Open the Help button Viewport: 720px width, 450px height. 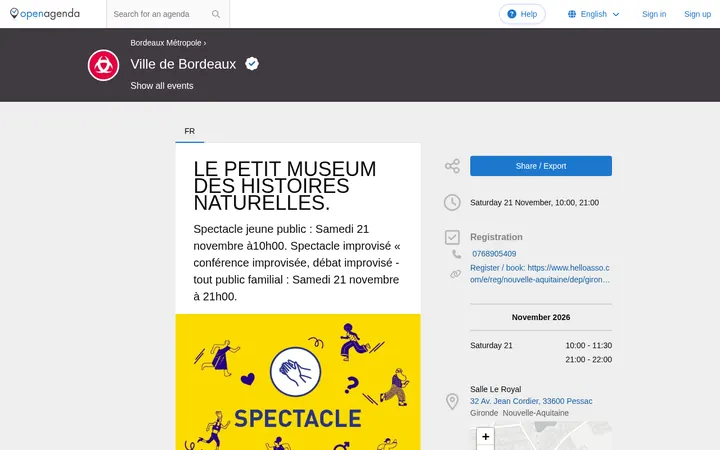point(522,14)
